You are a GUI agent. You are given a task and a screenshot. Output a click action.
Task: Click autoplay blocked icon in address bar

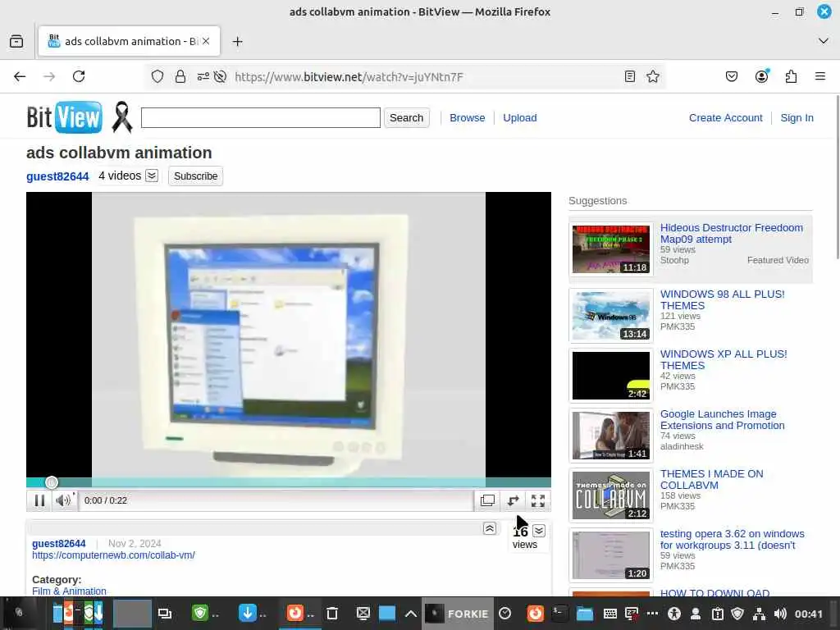[220, 76]
